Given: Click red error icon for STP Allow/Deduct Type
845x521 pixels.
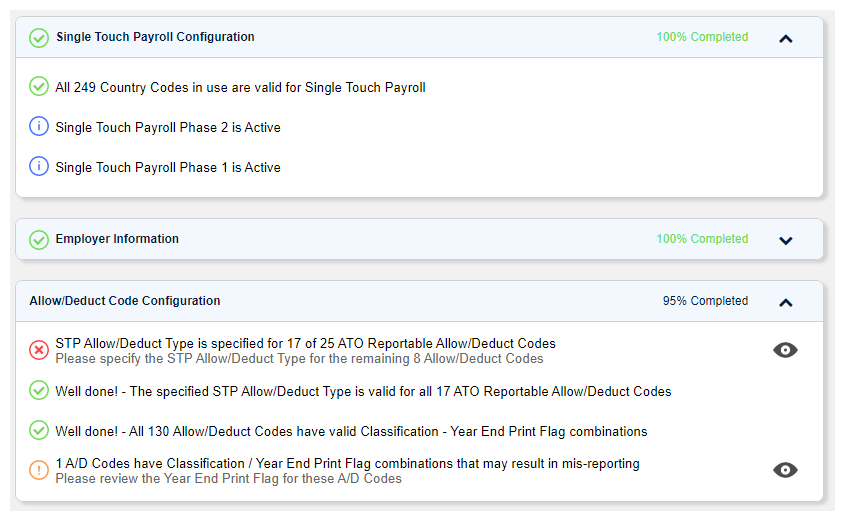Looking at the screenshot, I should tap(39, 350).
